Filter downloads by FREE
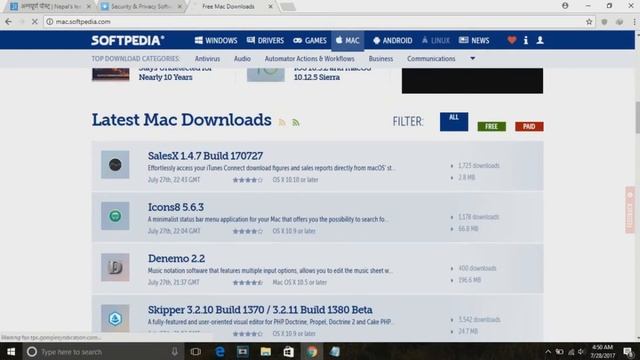The height and width of the screenshot is (360, 640). (491, 127)
